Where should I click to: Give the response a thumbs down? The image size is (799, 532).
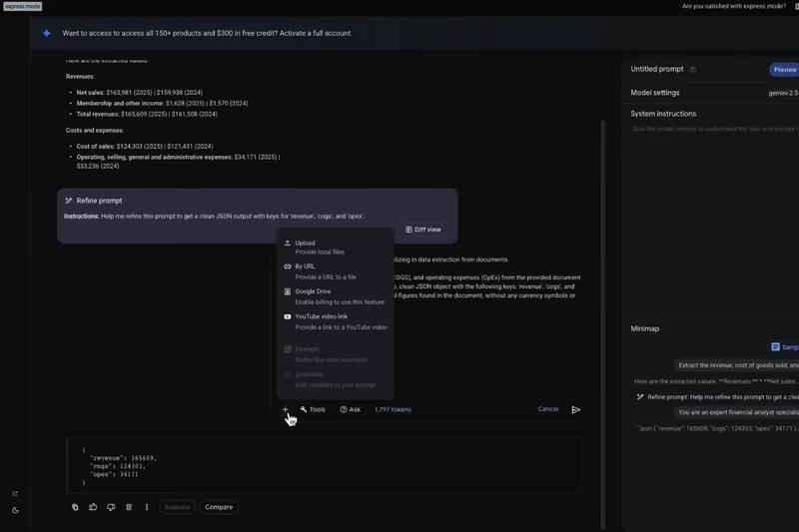(x=111, y=507)
